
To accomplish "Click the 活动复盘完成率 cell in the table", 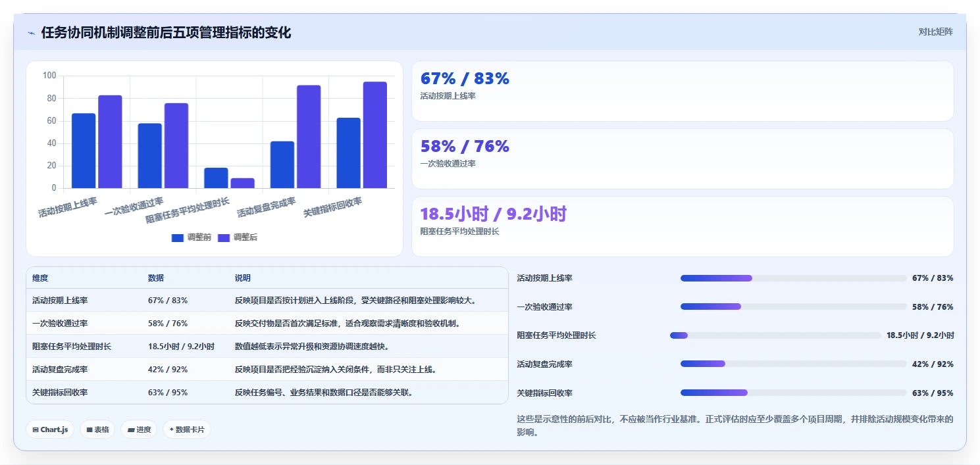I will tap(60, 370).
